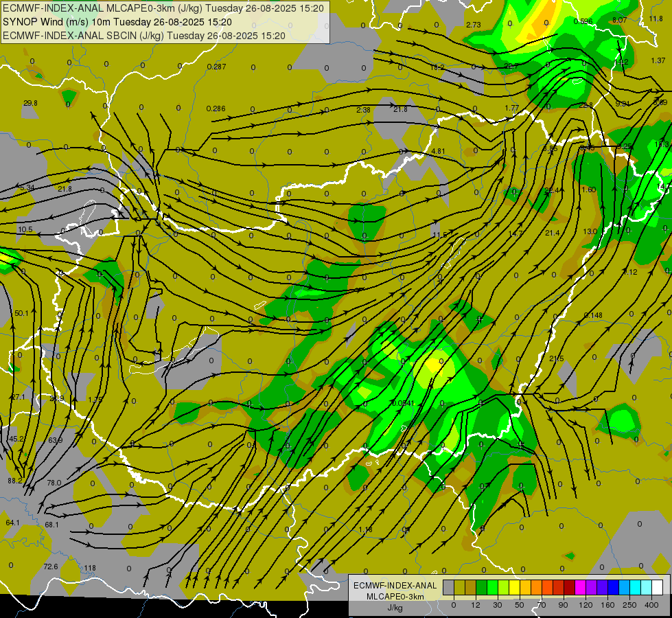This screenshot has height=618, width=672.
Task: Click the legend's ECMWF-INDEX-ANAL label
Action: pyautogui.click(x=395, y=586)
